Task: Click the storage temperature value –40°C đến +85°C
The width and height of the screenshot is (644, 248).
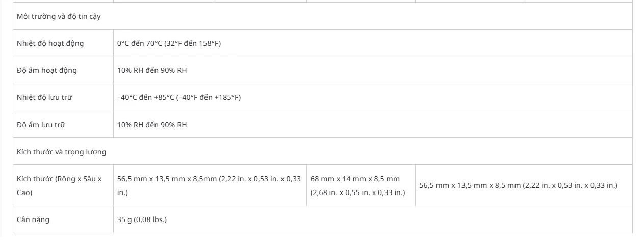Action: point(146,97)
